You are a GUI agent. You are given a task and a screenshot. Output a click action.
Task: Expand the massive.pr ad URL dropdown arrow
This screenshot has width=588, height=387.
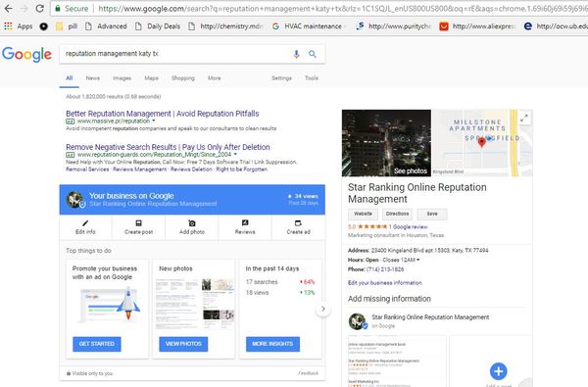[154, 121]
